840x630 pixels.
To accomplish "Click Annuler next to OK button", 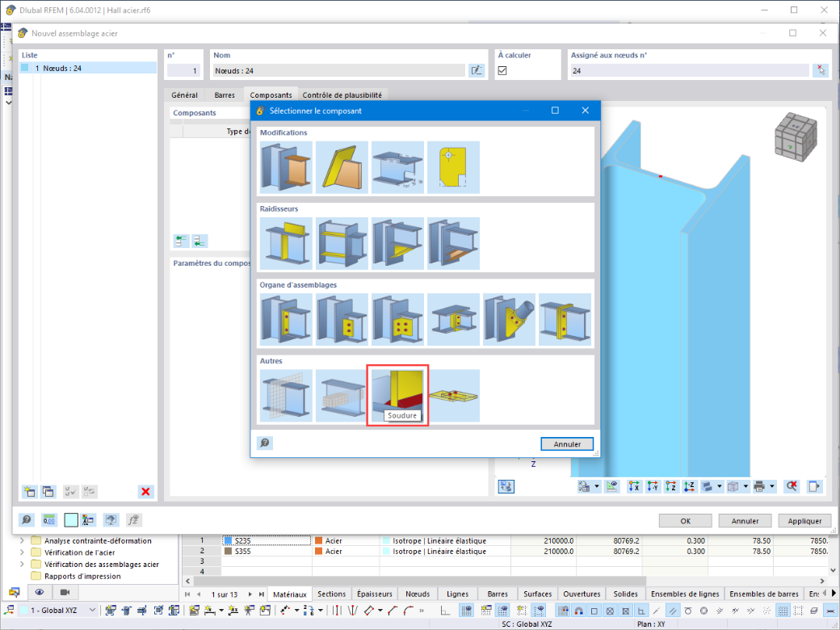I will click(745, 521).
